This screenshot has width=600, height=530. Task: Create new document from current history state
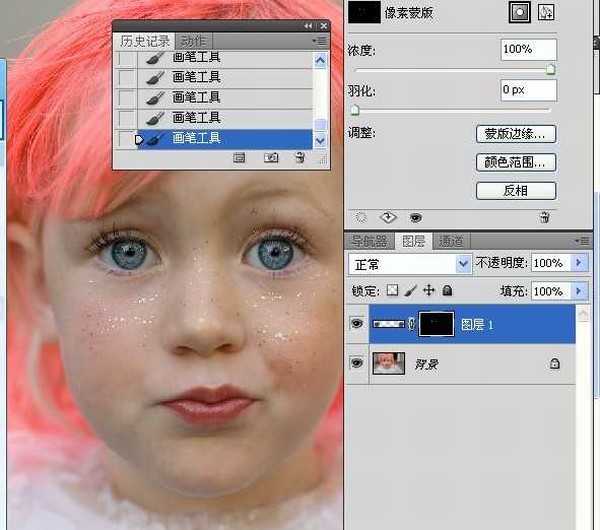click(x=239, y=158)
